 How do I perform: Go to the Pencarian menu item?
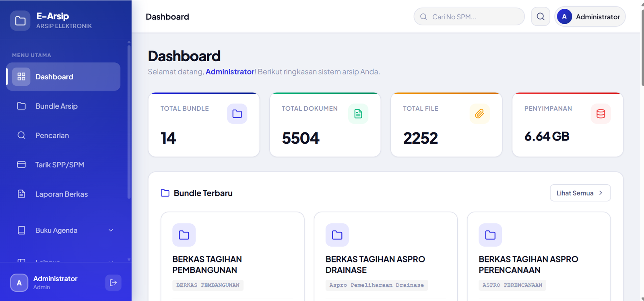pyautogui.click(x=63, y=135)
